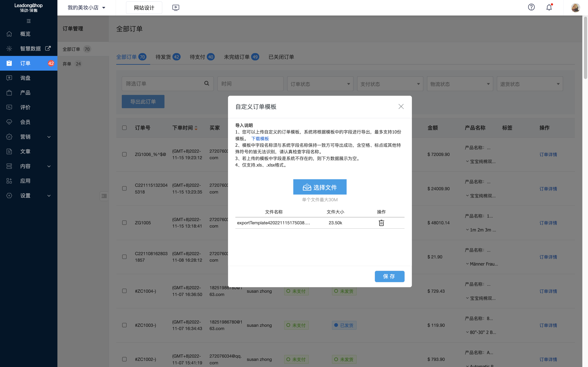The width and height of the screenshot is (588, 367).
Task: Select the checkbox for order ZG1005
Action: (124, 222)
